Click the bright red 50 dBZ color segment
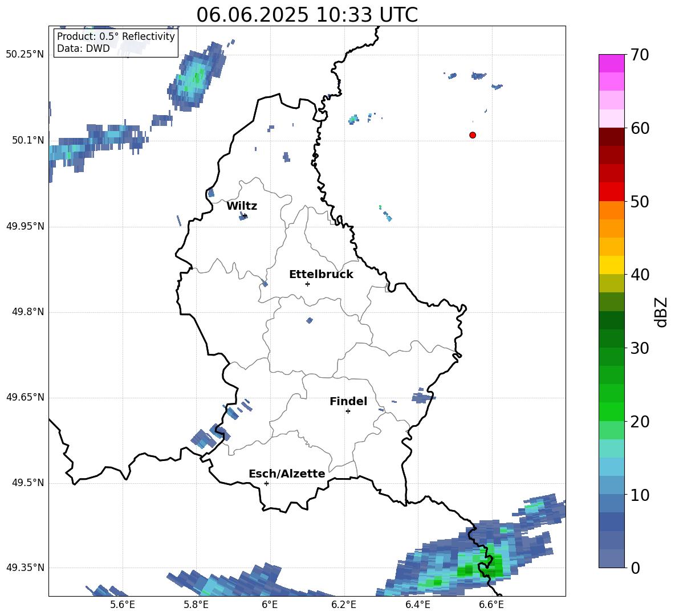Screen dimensions: 675x616 coord(611,192)
